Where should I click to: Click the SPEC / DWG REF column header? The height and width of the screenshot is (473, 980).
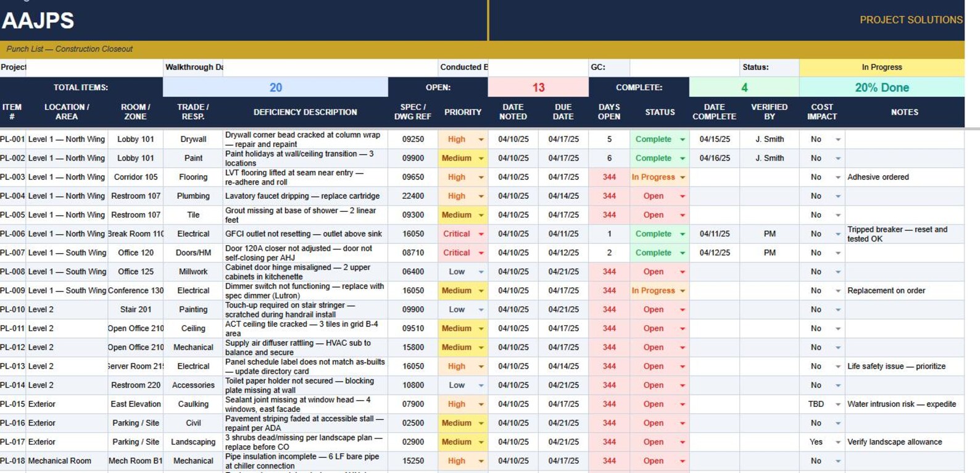pos(413,112)
